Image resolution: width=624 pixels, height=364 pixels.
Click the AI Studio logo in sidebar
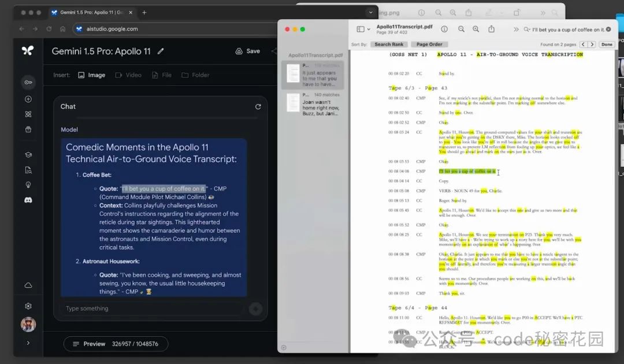pos(28,50)
